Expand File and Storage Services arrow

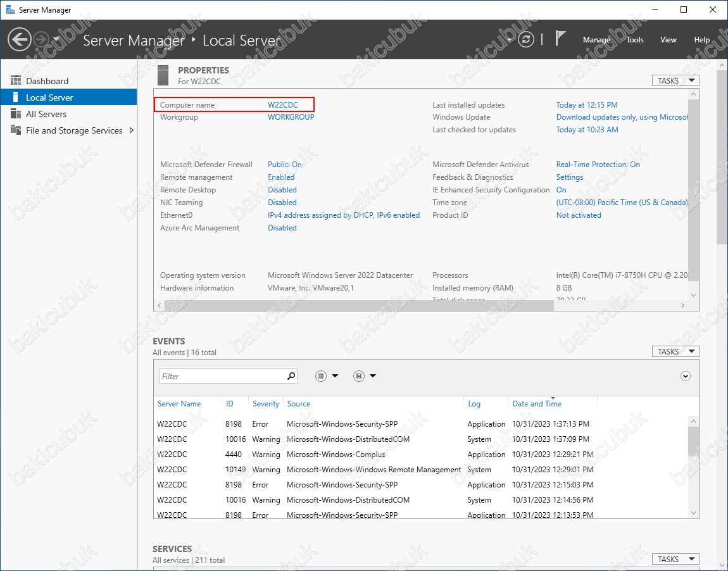(x=132, y=130)
